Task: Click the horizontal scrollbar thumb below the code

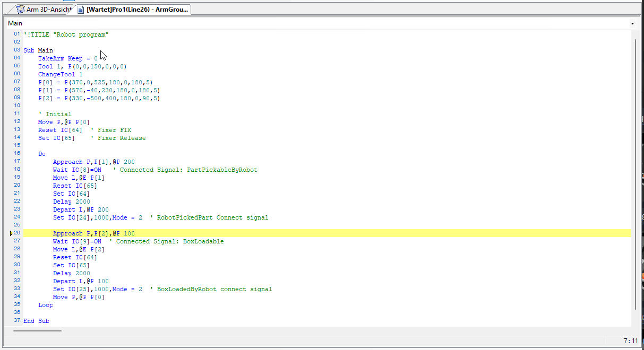Action: (37, 331)
